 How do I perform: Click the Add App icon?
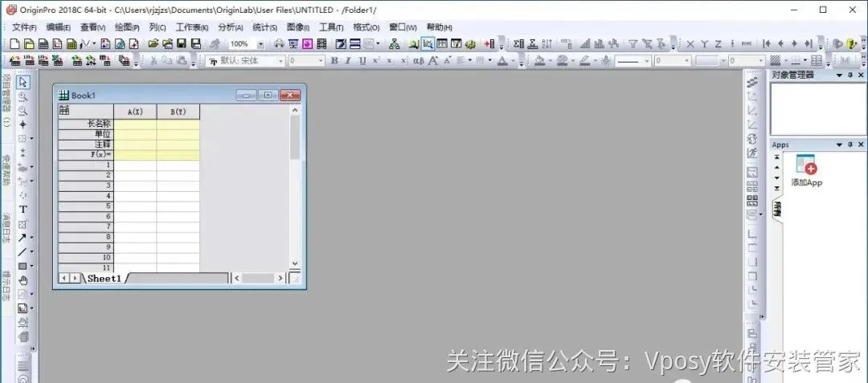807,170
